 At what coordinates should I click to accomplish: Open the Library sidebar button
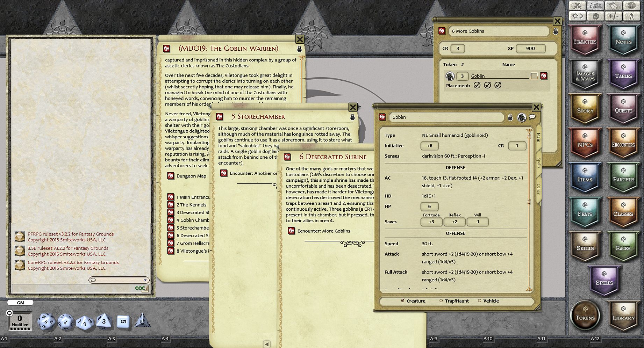coord(623,316)
